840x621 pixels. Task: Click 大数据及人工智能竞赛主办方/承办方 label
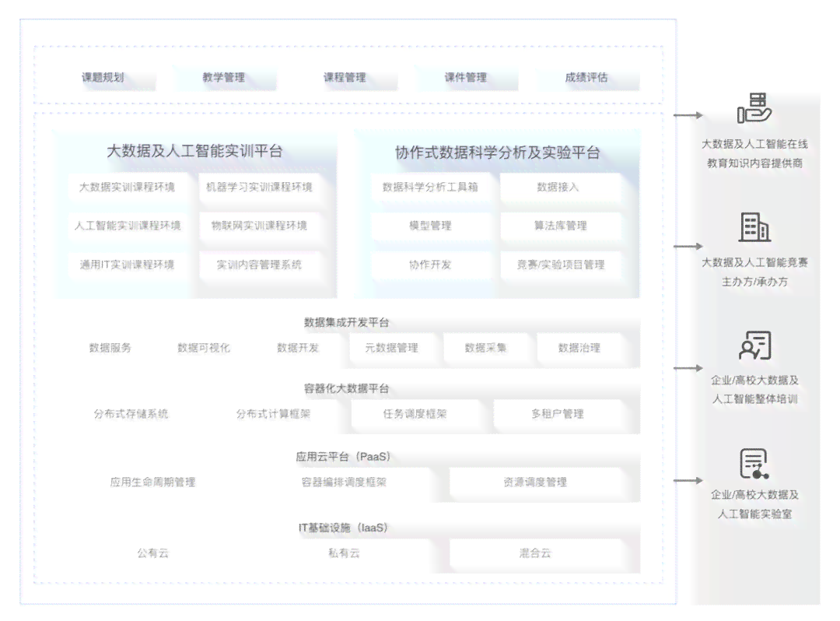[x=754, y=272]
